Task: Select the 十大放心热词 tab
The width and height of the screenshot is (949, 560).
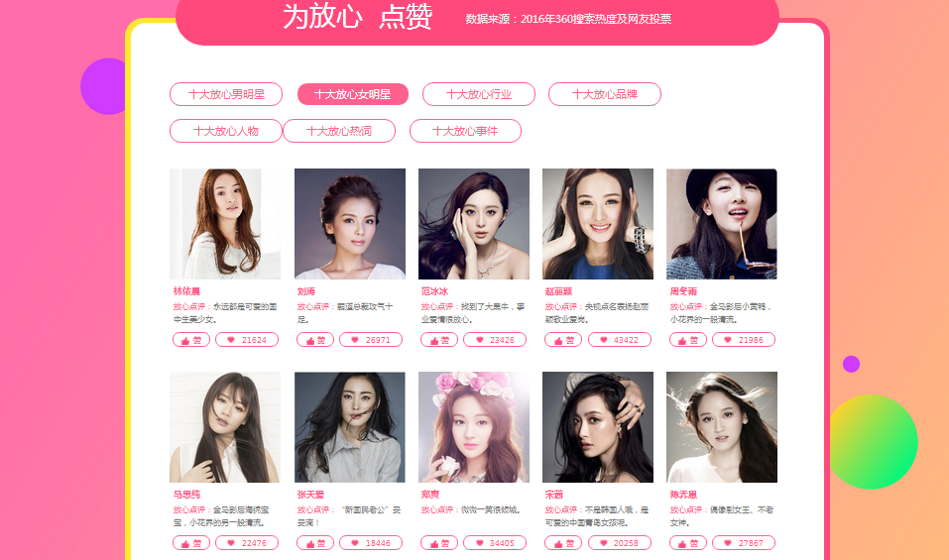Action: click(x=339, y=131)
